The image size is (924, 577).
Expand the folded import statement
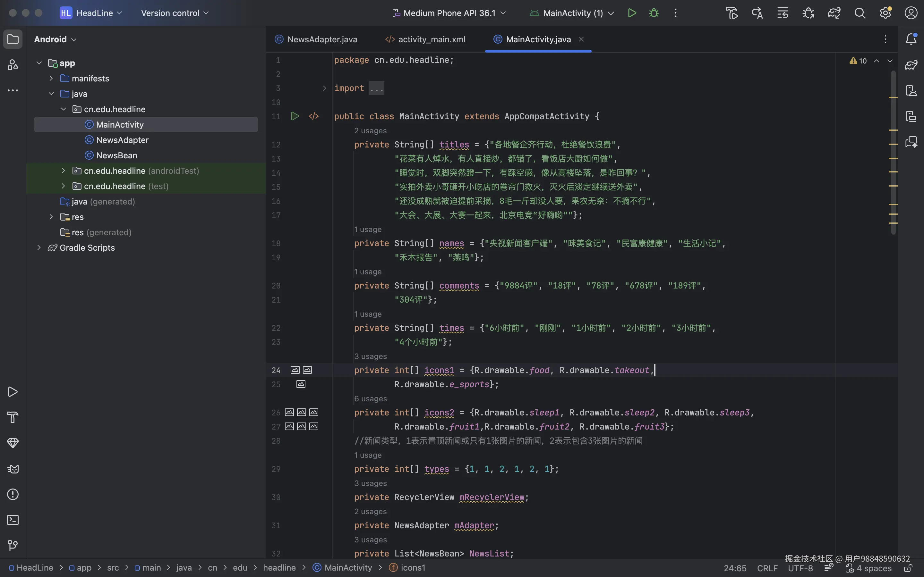(324, 88)
